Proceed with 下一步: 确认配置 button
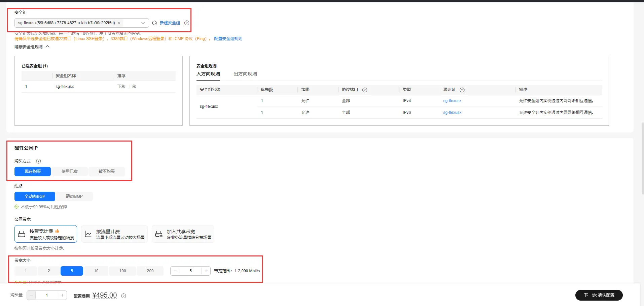 coord(599,295)
